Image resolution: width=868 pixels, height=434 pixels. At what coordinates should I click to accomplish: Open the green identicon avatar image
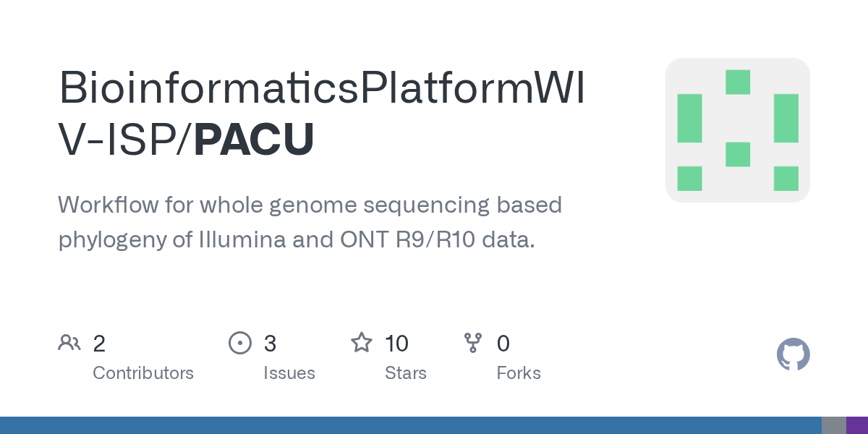(737, 130)
